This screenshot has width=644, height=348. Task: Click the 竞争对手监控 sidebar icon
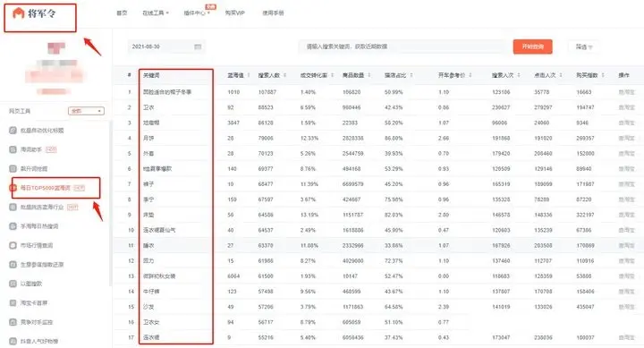click(13, 322)
